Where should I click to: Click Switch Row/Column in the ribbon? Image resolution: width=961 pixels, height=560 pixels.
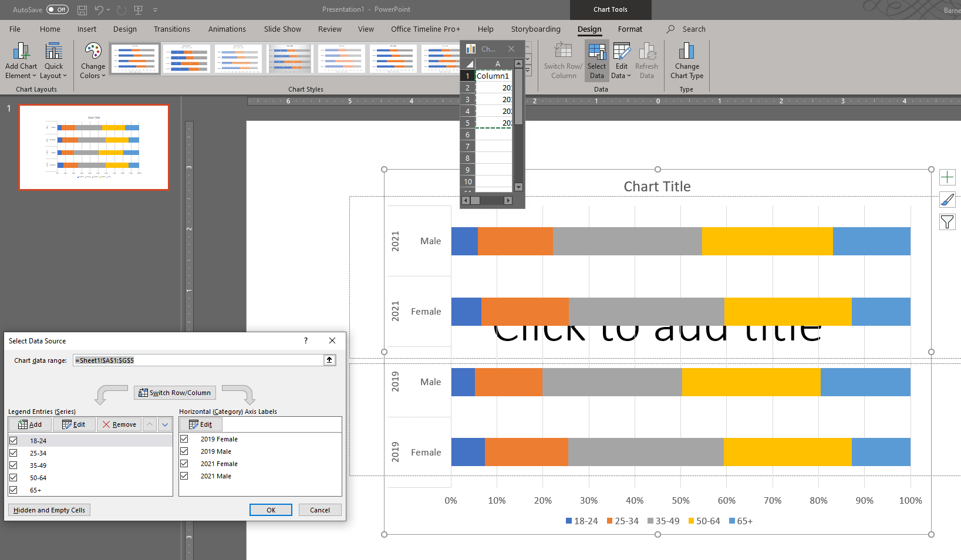click(563, 60)
